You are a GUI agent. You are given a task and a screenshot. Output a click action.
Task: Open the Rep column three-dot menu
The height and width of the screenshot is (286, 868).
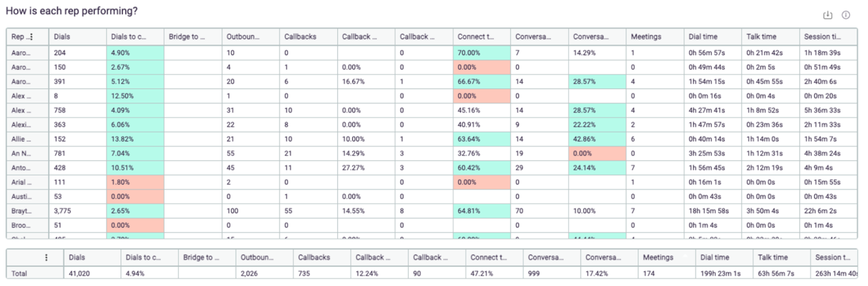pyautogui.click(x=32, y=37)
